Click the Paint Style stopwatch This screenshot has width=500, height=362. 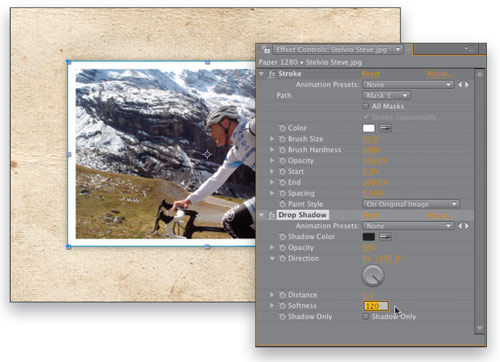282,204
